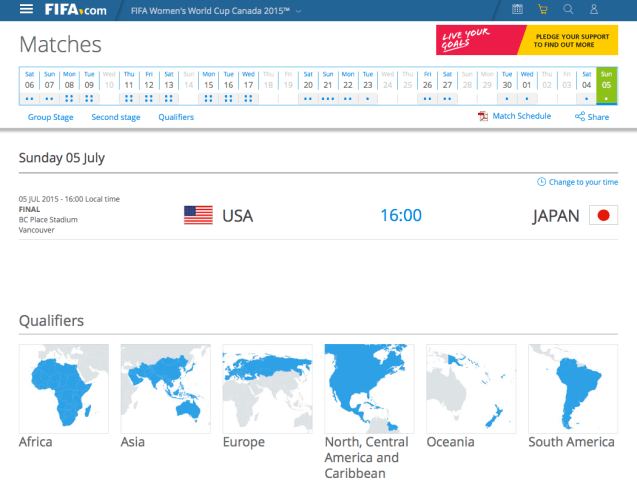Image resolution: width=637 pixels, height=484 pixels.
Task: Open the calendar icon in the header
Action: pyautogui.click(x=517, y=9)
